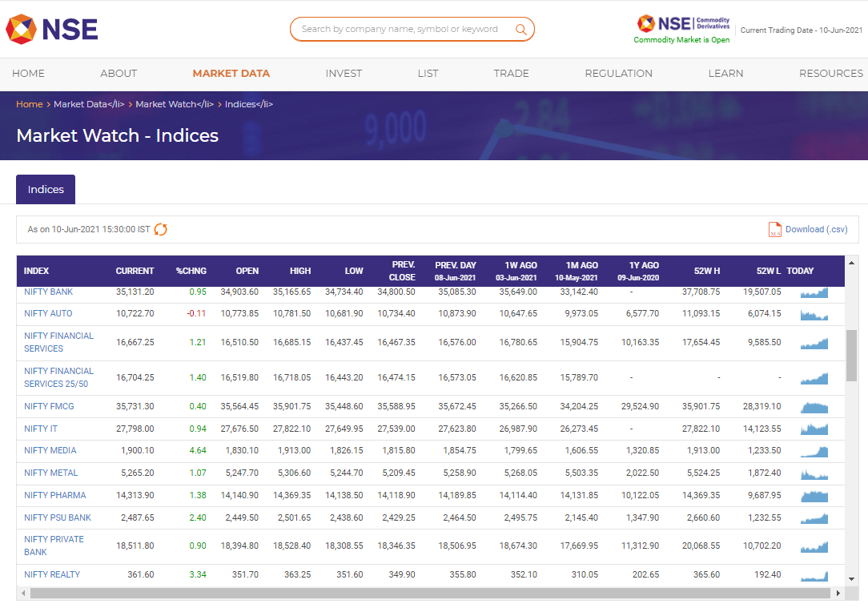Select HOME in the navigation bar
868x608 pixels.
28,73
